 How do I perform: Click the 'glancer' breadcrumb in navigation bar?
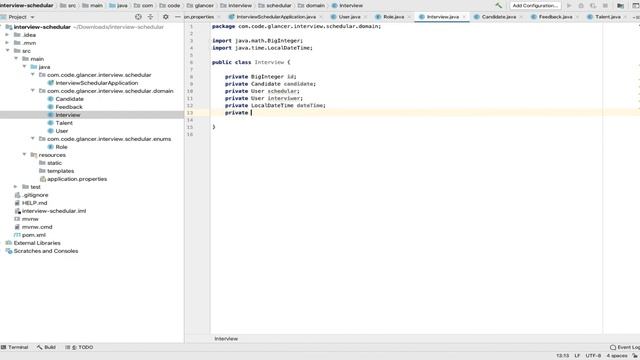(x=204, y=6)
